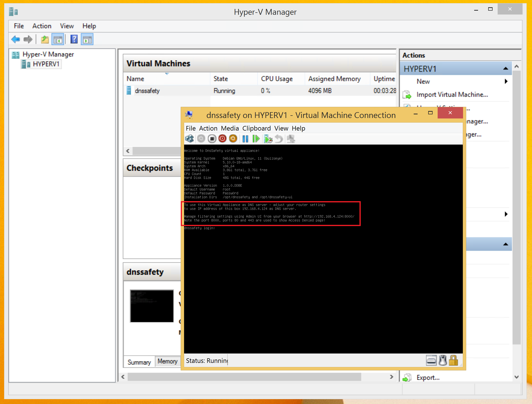Open the File menu in Hyper-V Manager
The height and width of the screenshot is (404, 532).
(x=19, y=26)
